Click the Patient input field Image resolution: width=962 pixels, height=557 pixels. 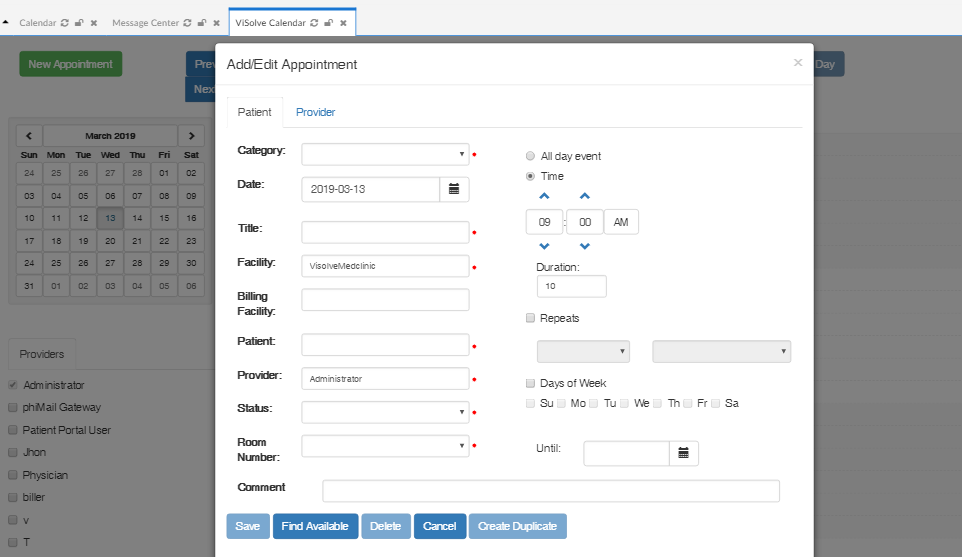point(385,345)
